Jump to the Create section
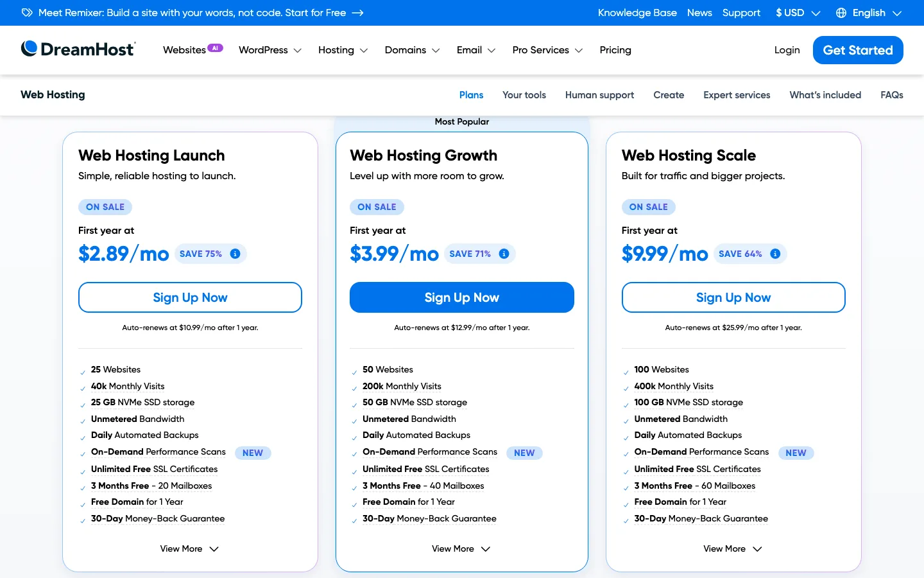Image resolution: width=924 pixels, height=578 pixels. coord(669,95)
